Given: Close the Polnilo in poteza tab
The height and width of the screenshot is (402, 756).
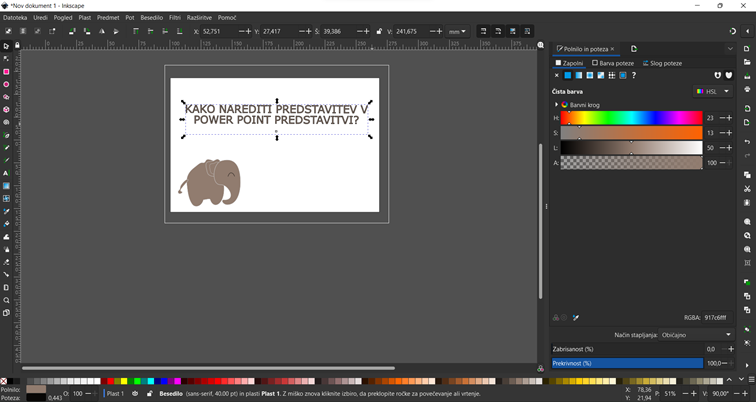Looking at the screenshot, I should point(612,49).
